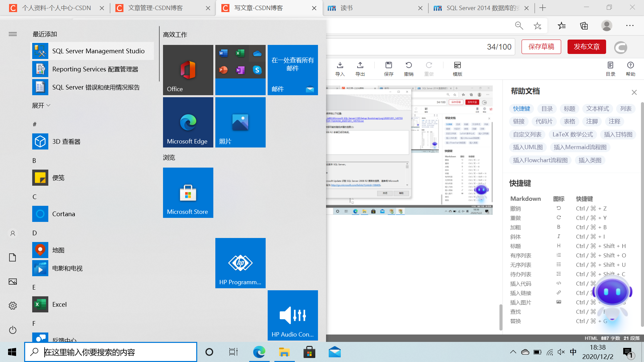This screenshot has height=362, width=644.
Task: Open browser settings and more menu
Action: (630, 26)
